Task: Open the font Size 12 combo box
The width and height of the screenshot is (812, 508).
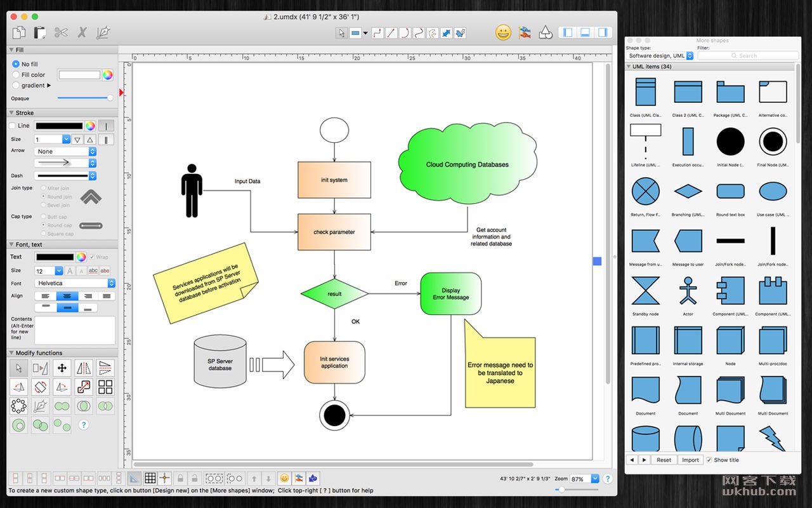Action: point(49,271)
